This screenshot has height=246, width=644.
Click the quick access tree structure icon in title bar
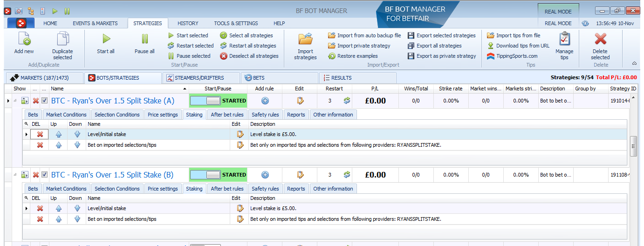point(31,11)
